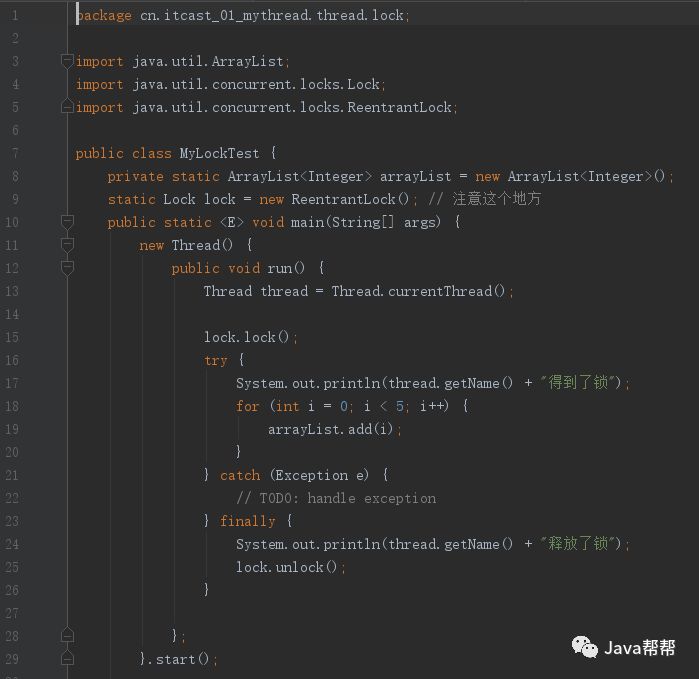The image size is (699, 679).
Task: Click the fold end marker on line 28
Action: pyautogui.click(x=67, y=635)
